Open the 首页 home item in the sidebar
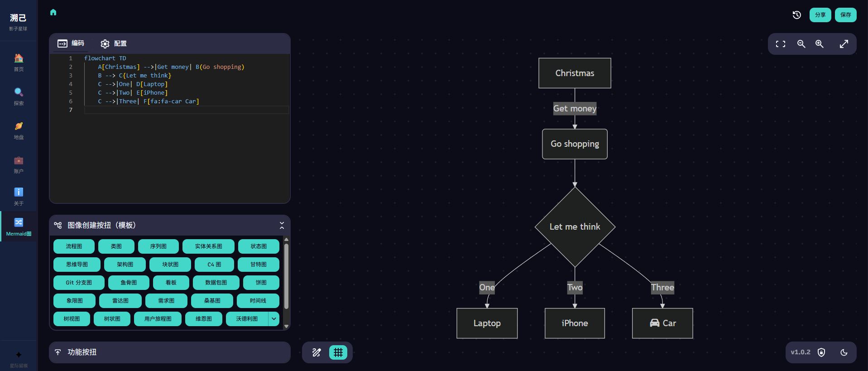Image resolution: width=868 pixels, height=371 pixels. (19, 63)
